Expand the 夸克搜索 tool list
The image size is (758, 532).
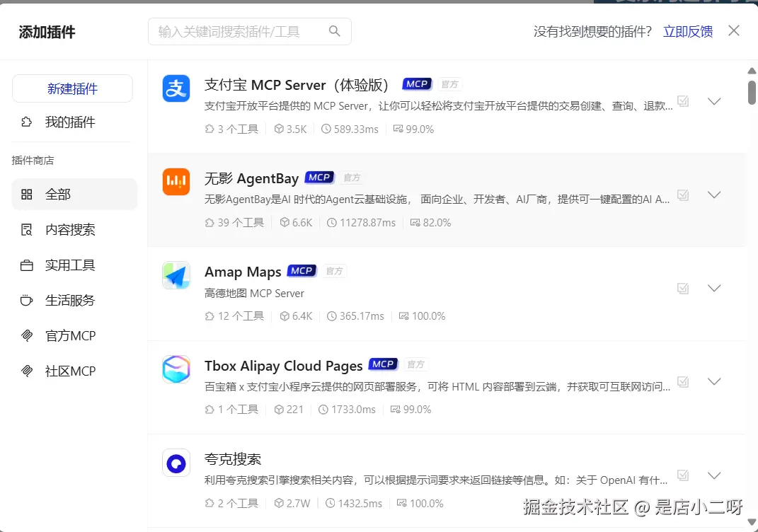click(714, 475)
